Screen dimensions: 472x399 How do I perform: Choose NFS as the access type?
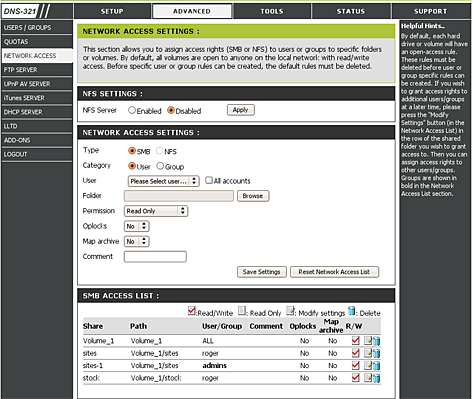click(160, 151)
